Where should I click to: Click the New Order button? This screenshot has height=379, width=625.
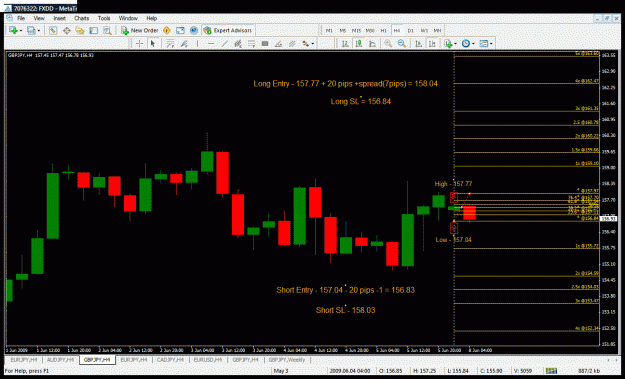pos(140,30)
